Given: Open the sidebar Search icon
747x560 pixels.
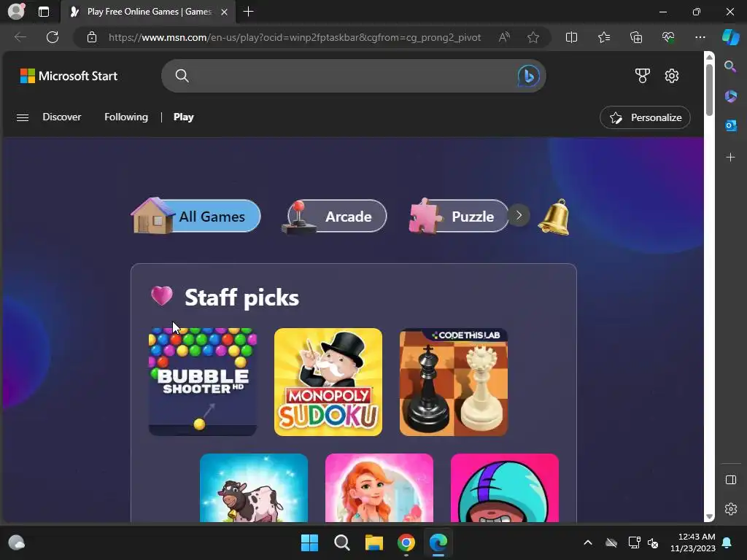Looking at the screenshot, I should pos(730,66).
